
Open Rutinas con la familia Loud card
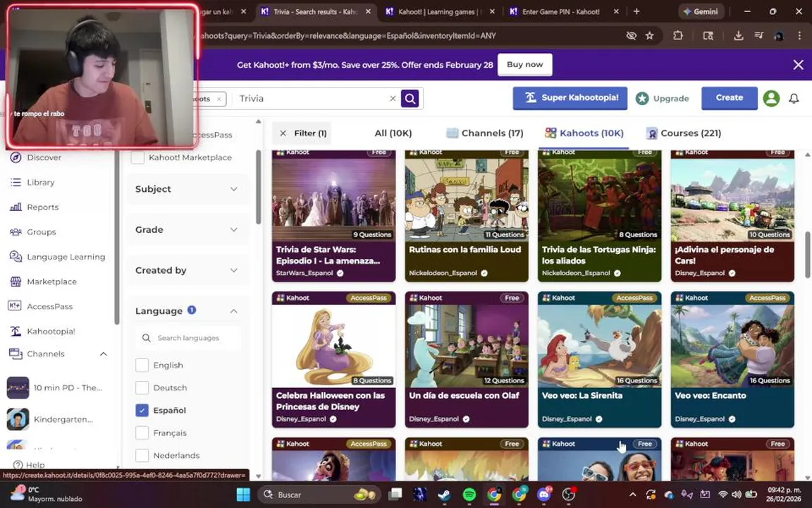tap(467, 215)
